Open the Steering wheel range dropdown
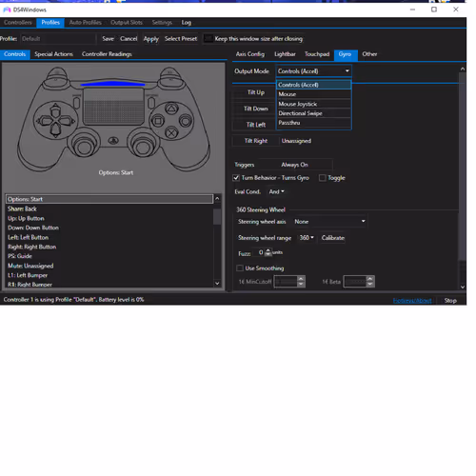Screen dimensions: 476x476 coord(307,238)
